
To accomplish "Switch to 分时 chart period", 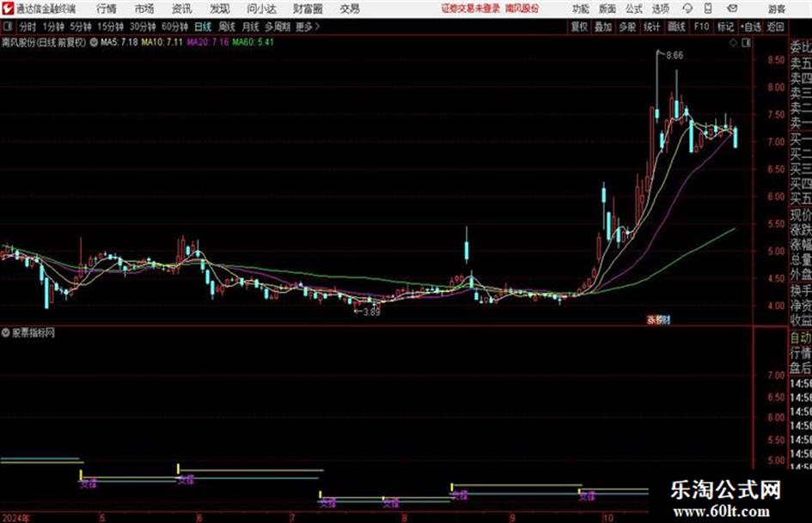I will click(x=28, y=27).
